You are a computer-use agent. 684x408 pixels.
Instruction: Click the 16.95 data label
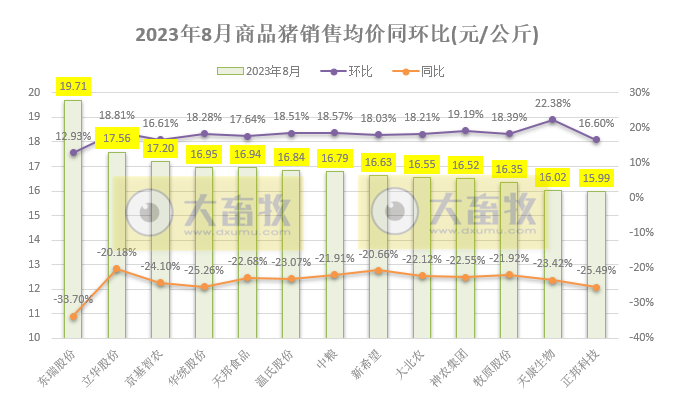click(204, 154)
